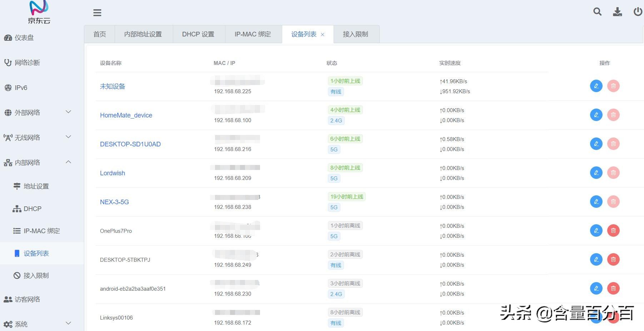644x331 pixels.
Task: Close the 设备列表 tab
Action: (323, 35)
